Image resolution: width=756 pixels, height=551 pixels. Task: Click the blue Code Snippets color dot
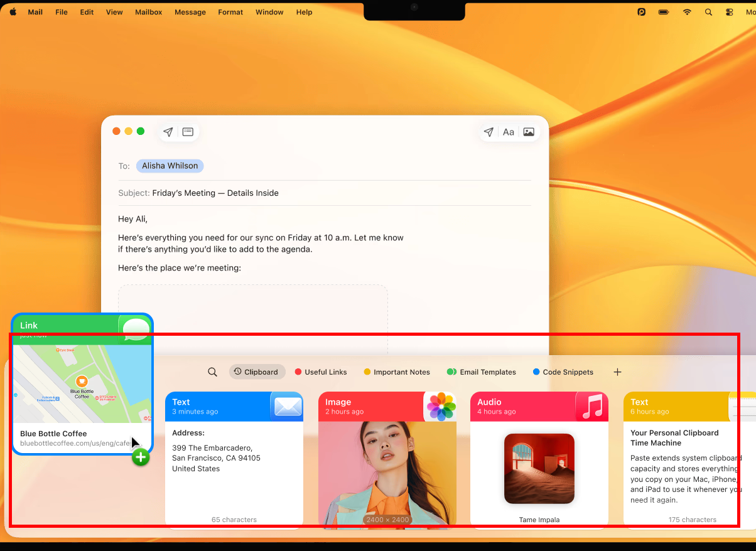[x=536, y=372]
